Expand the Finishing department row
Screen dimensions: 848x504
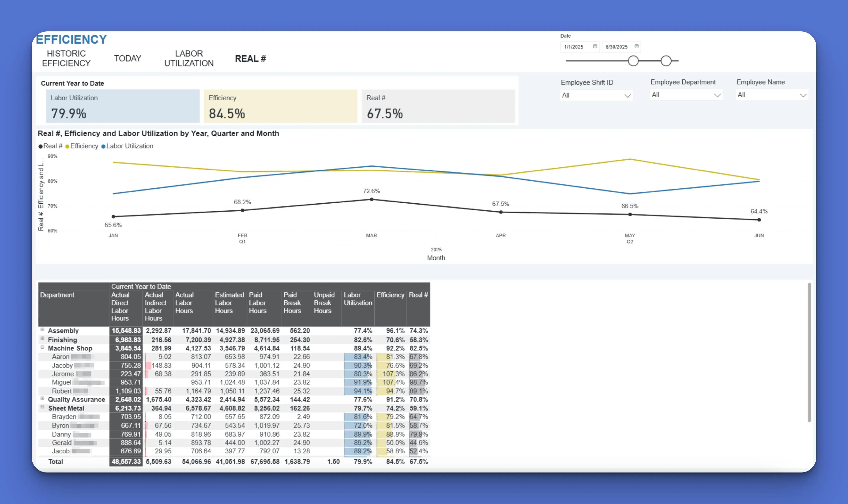42,338
